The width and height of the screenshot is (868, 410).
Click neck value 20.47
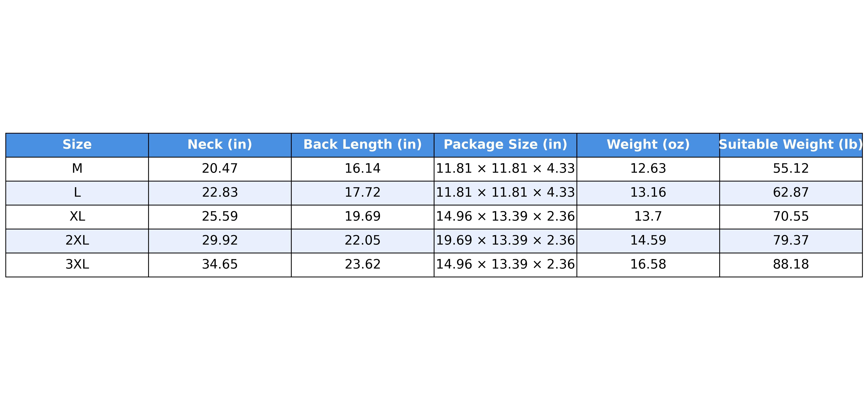(220, 169)
